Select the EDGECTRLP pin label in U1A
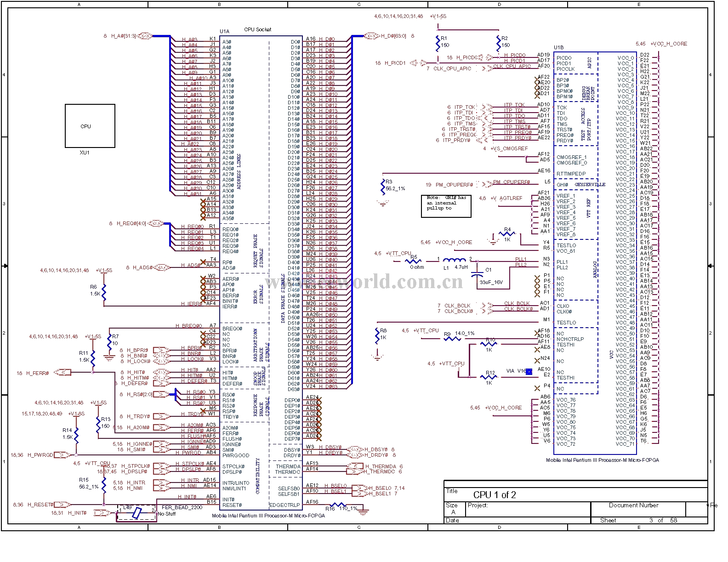The width and height of the screenshot is (728, 562). [284, 505]
